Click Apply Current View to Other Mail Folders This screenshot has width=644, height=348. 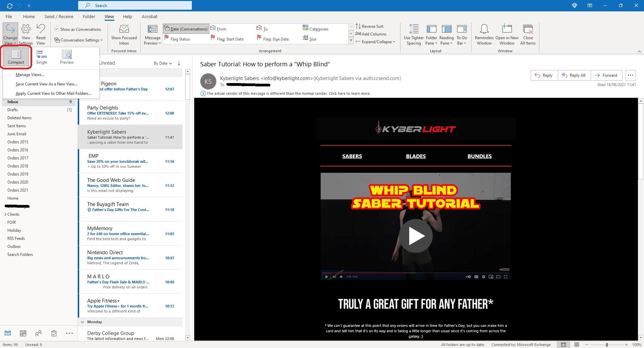tap(53, 93)
